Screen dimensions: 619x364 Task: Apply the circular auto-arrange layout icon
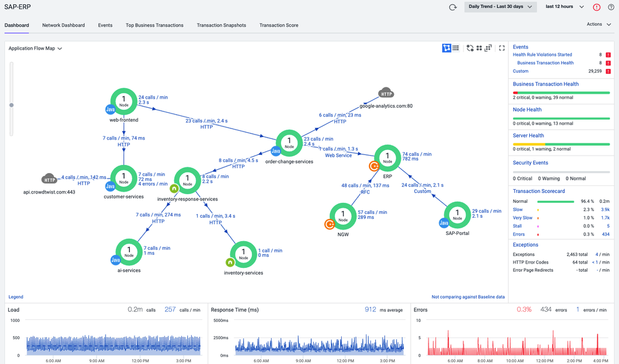pos(470,48)
